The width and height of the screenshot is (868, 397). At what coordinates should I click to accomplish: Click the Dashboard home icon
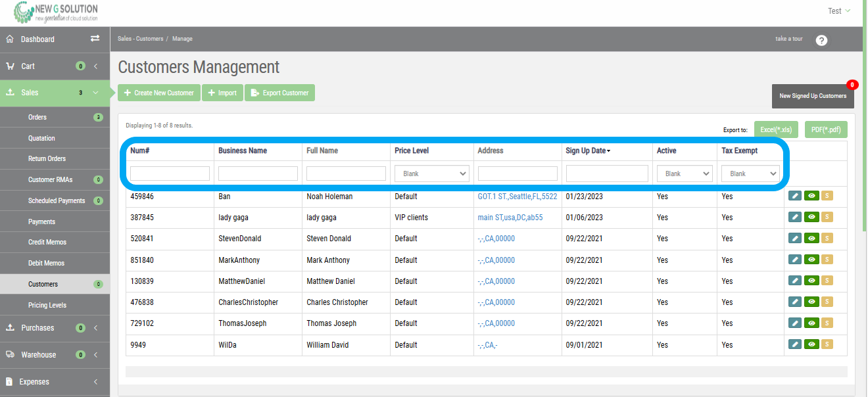(x=9, y=39)
